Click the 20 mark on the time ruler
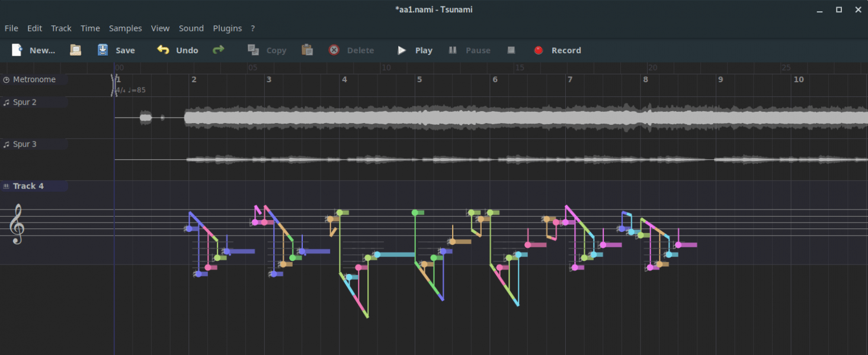This screenshot has width=868, height=355. (x=653, y=67)
